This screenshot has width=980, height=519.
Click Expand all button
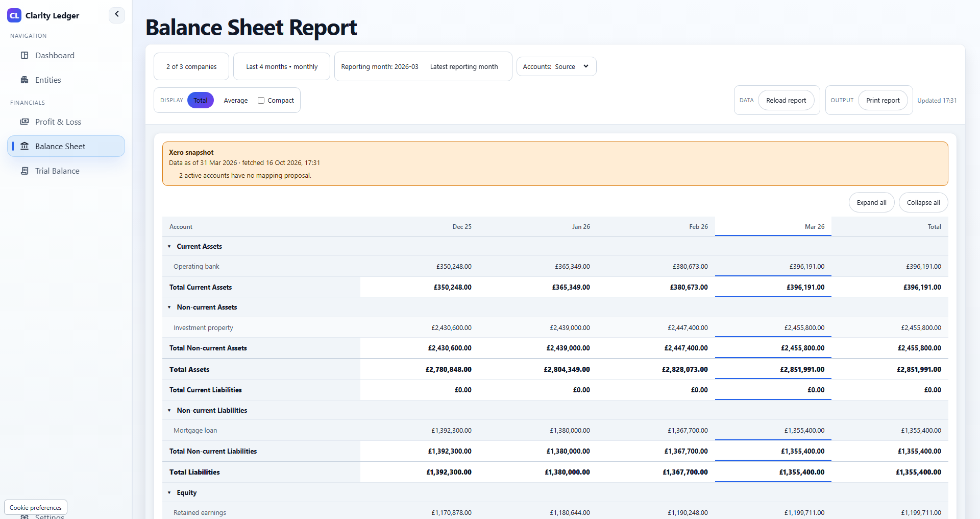[x=872, y=202]
